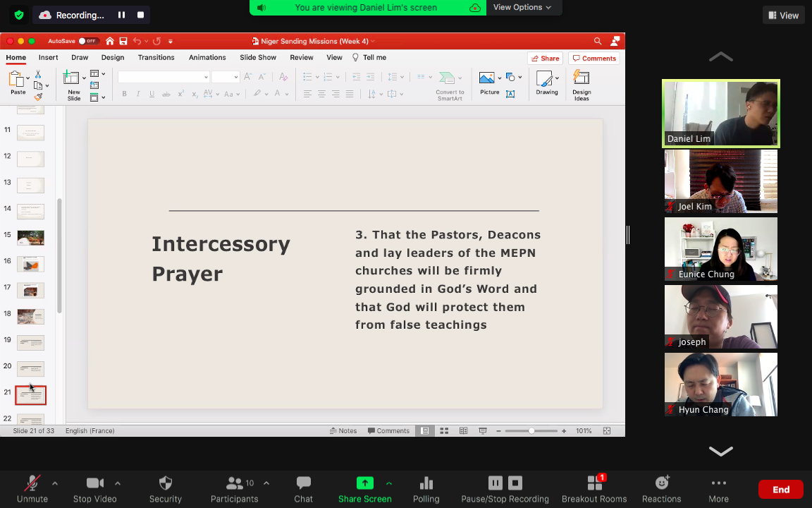Click Share Screen in Zoom
Image resolution: width=812 pixels, height=508 pixels.
tap(364, 490)
